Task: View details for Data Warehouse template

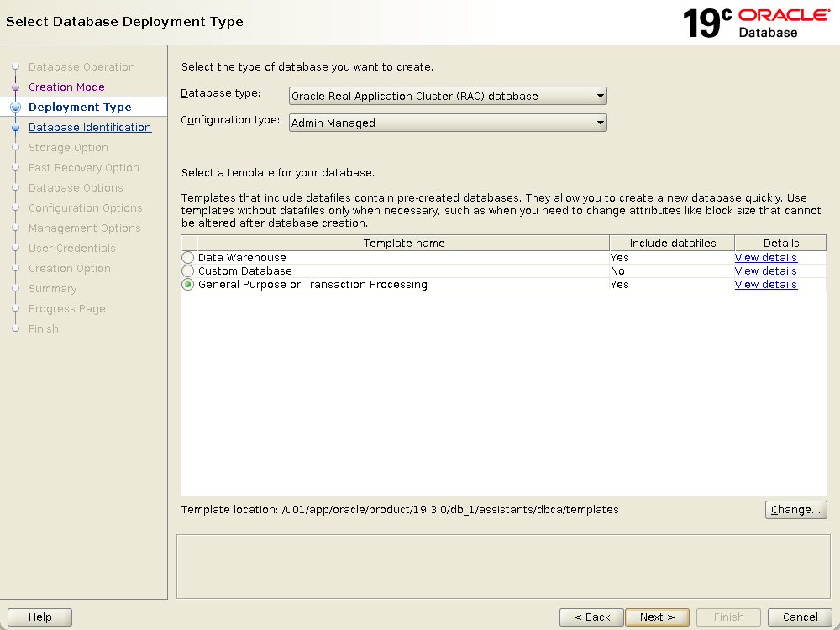Action: 765,258
